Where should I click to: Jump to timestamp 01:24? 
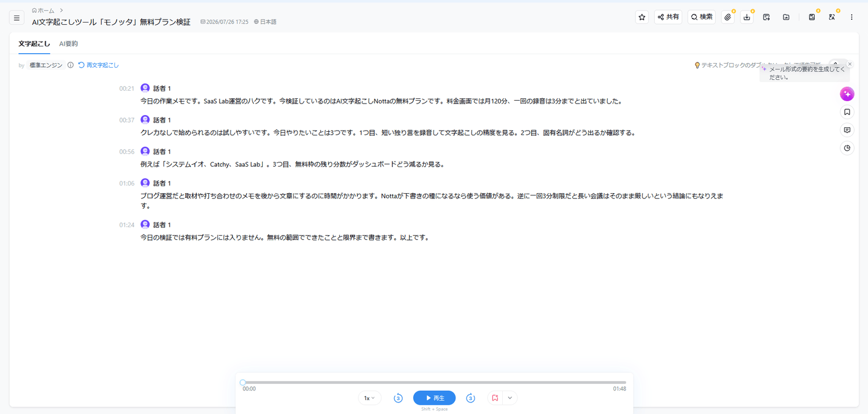[127, 225]
